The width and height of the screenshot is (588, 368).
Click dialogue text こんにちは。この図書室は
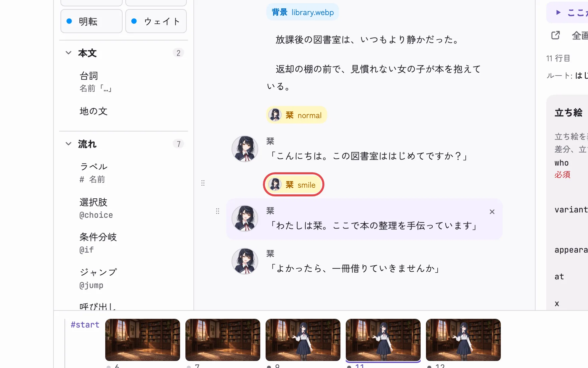click(368, 156)
